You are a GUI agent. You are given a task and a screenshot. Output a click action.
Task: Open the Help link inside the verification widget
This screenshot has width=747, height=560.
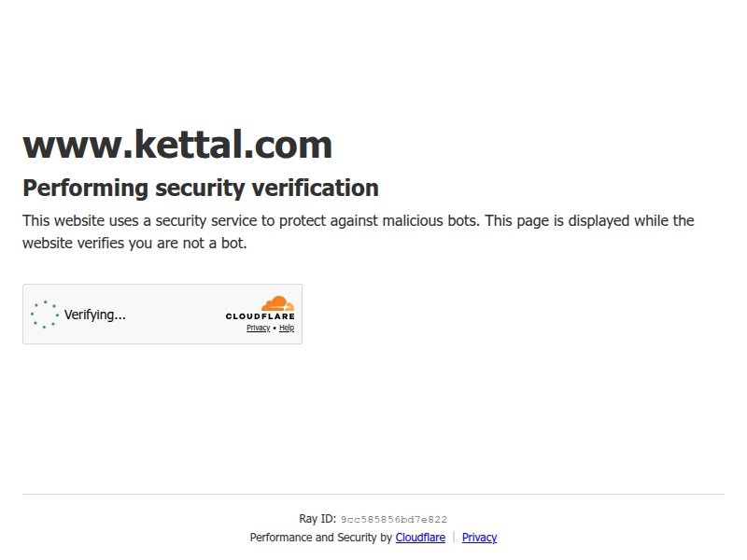[x=286, y=328]
